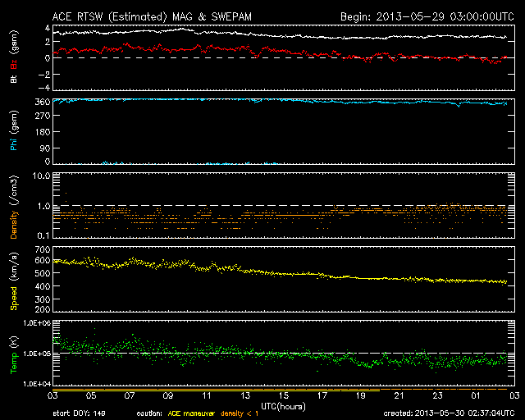Select the red Bz axis label

click(13, 66)
